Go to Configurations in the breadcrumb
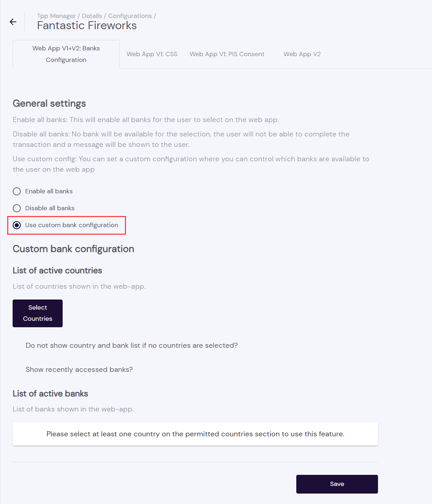The height and width of the screenshot is (504, 432). pyautogui.click(x=130, y=16)
